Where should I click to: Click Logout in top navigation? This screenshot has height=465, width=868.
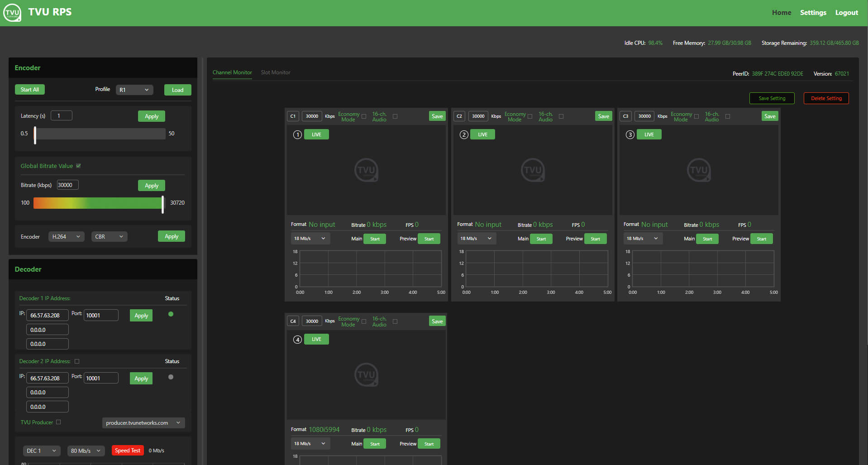[x=847, y=13]
